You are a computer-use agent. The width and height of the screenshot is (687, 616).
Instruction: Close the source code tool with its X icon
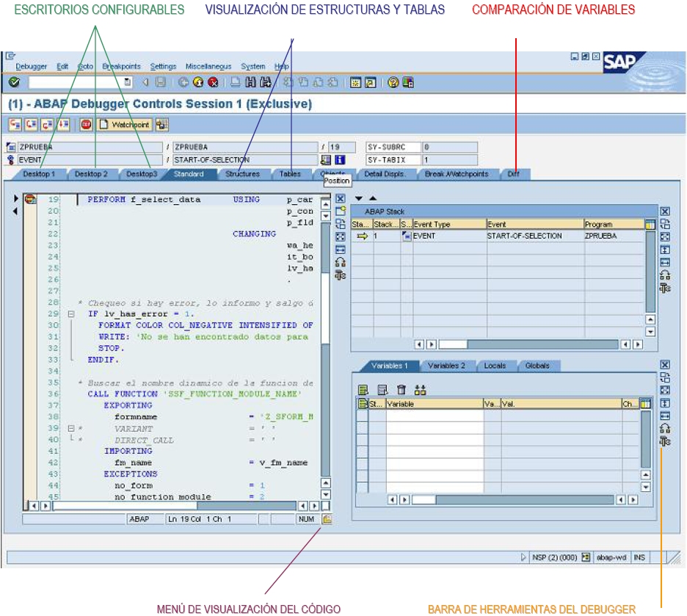(341, 198)
